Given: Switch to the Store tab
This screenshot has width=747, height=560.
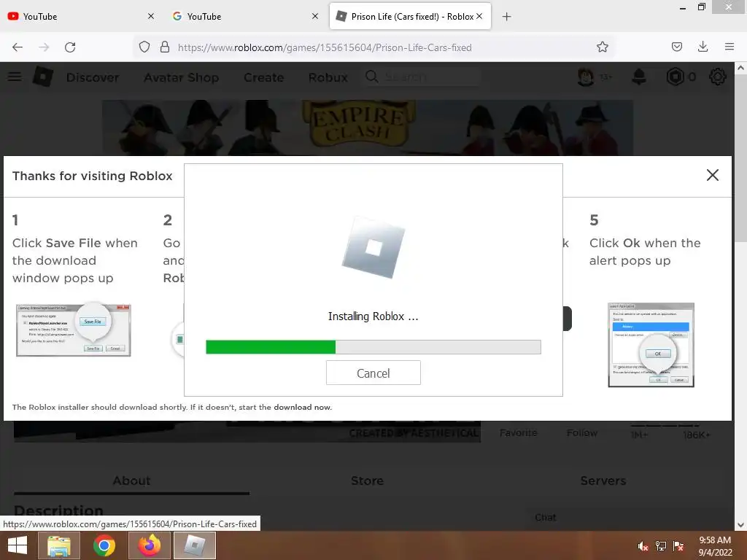Looking at the screenshot, I should pyautogui.click(x=368, y=481).
